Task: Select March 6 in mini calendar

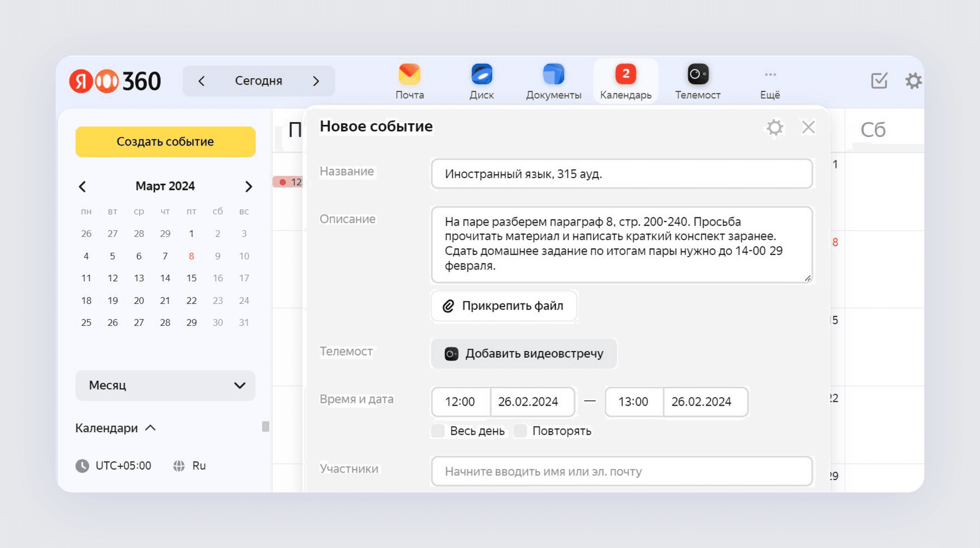Action: coord(139,256)
